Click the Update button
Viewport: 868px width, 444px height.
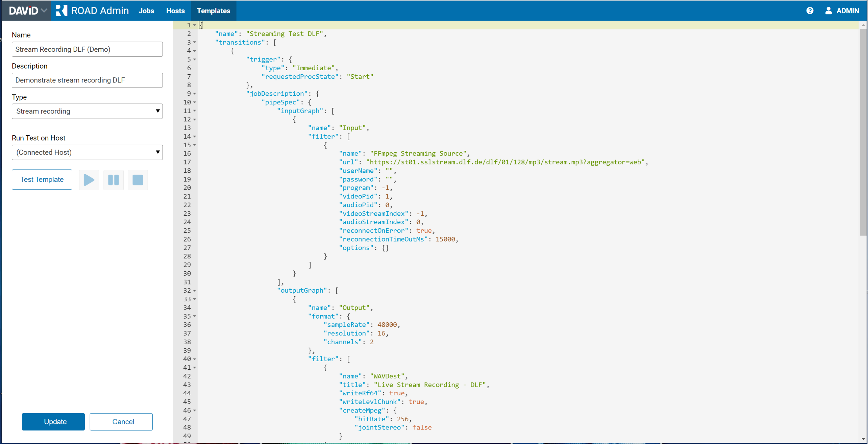[x=53, y=422]
